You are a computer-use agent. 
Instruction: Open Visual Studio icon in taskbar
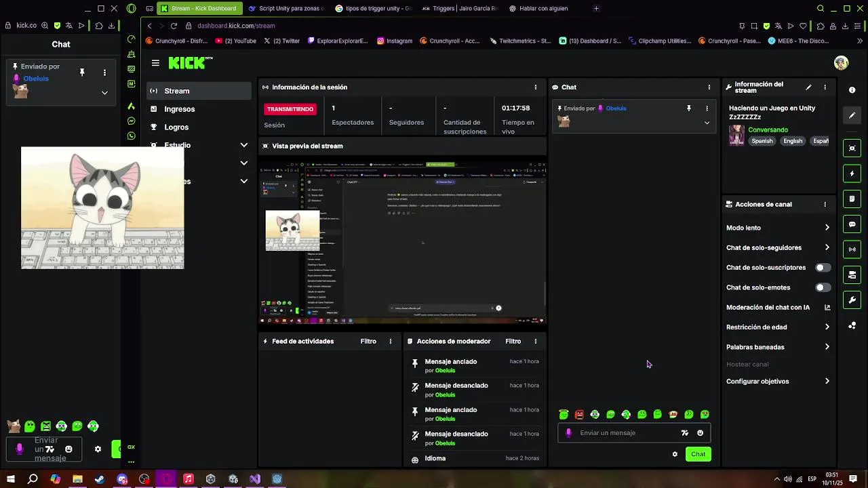(255, 479)
